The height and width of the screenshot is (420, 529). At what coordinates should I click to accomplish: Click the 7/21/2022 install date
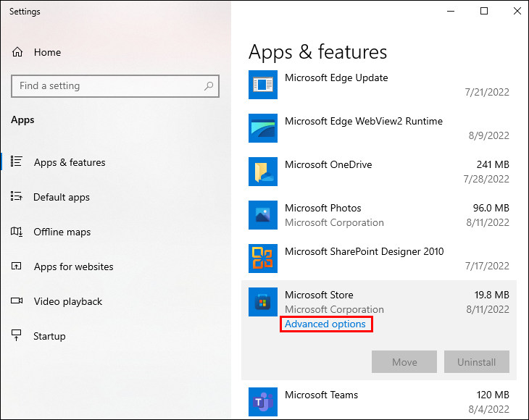(487, 92)
